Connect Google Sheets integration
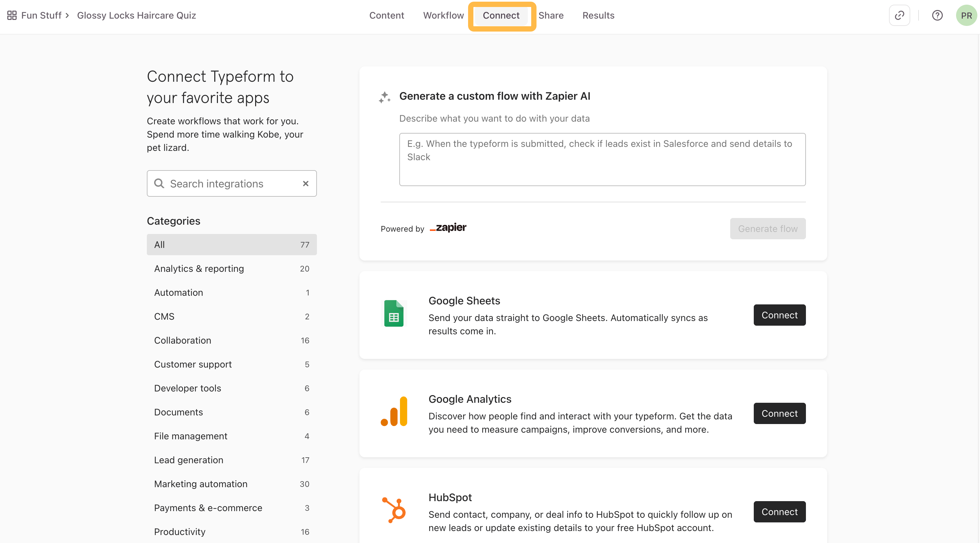 tap(779, 315)
